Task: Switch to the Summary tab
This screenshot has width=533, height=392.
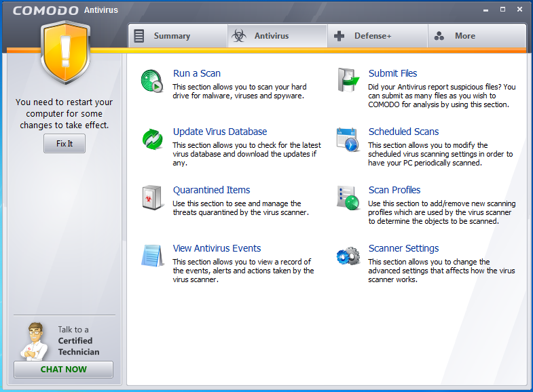Action: click(178, 36)
